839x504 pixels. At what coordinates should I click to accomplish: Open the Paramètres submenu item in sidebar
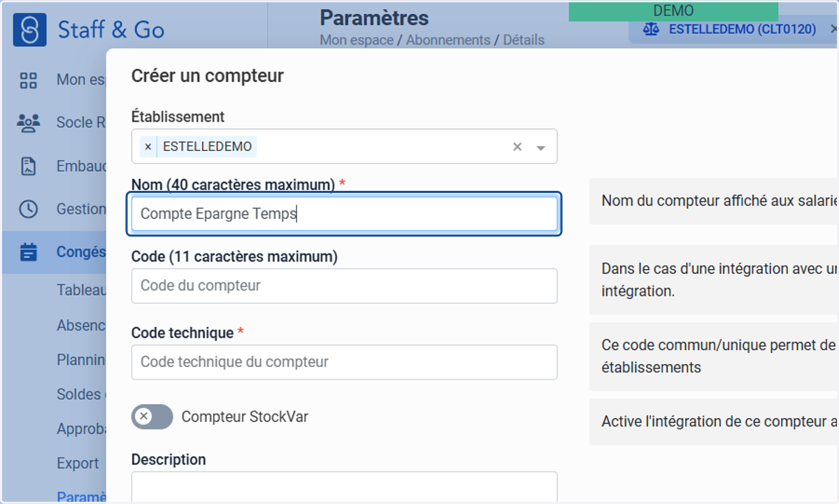(81, 496)
